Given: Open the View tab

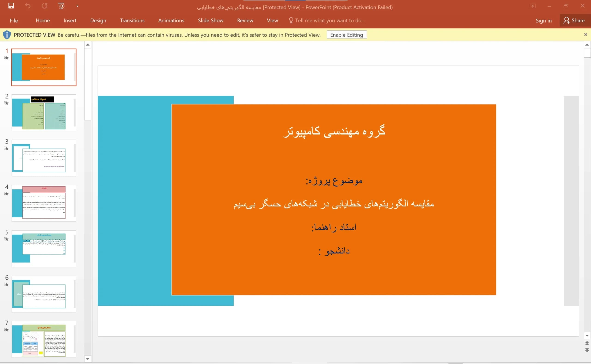Looking at the screenshot, I should pyautogui.click(x=272, y=21).
